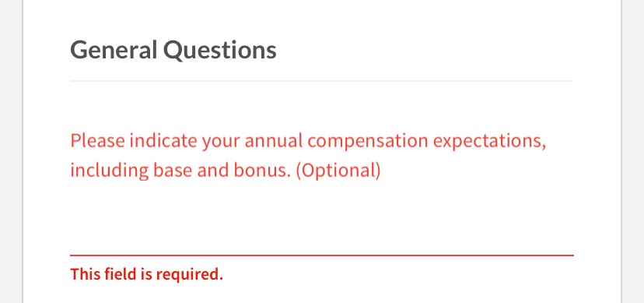The height and width of the screenshot is (303, 644).
Task: Click the annual compensation expectations question label
Action: 308,156
